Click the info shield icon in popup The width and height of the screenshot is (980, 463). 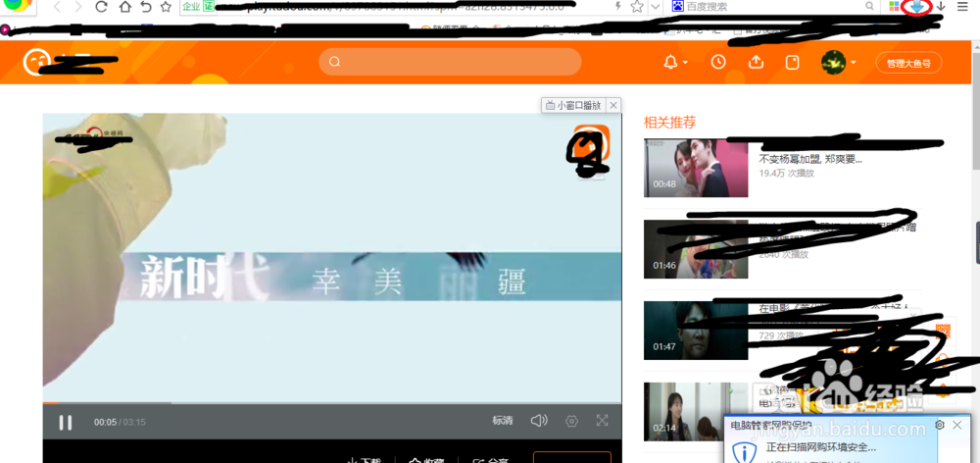[744, 452]
